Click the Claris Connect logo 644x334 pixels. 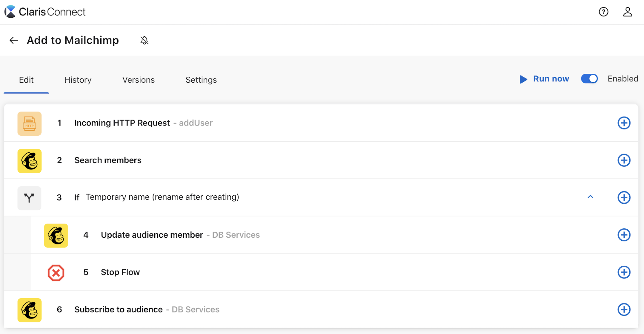(45, 12)
